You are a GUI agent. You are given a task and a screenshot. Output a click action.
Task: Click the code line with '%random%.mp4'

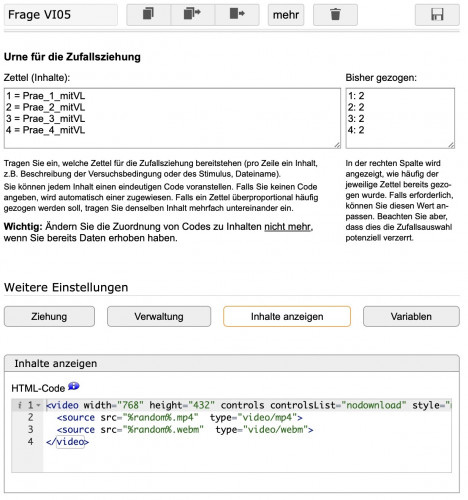click(x=180, y=417)
